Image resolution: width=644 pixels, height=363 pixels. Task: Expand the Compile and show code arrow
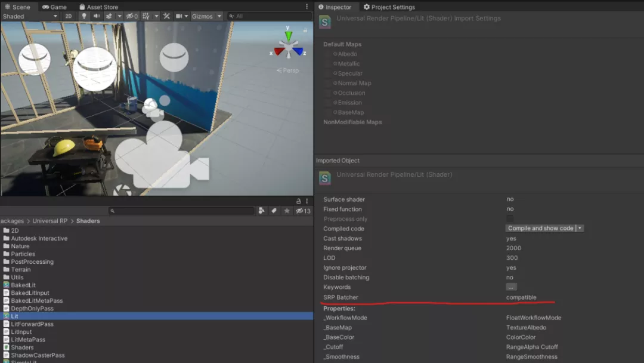[x=580, y=228]
